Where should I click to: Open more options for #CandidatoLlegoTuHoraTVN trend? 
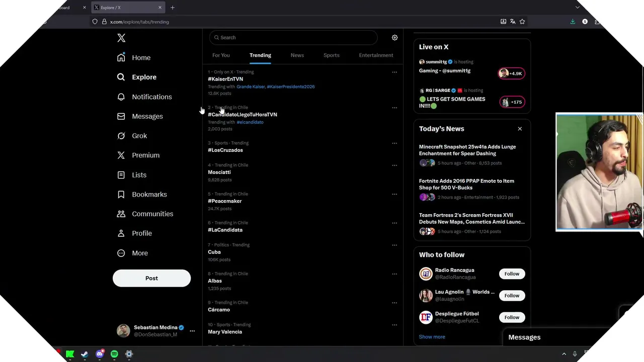pos(394,108)
